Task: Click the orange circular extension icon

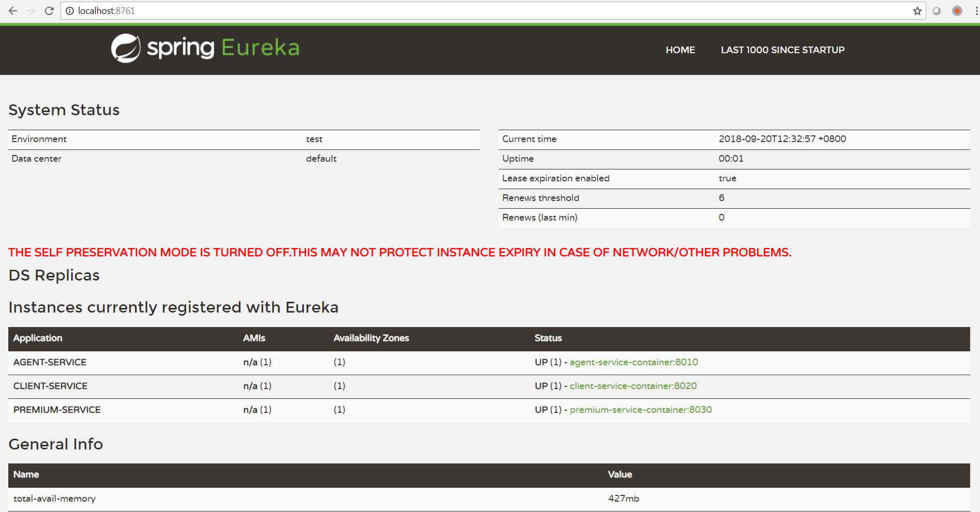Action: point(957,11)
